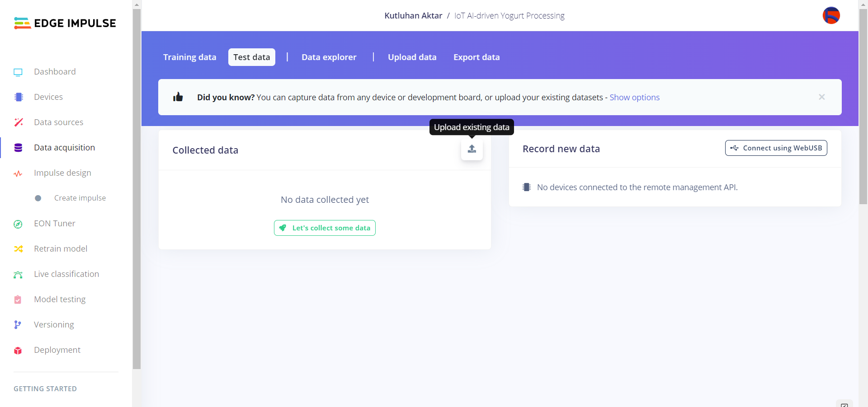Image resolution: width=868 pixels, height=407 pixels.
Task: Click the Connect using WebUSB button
Action: coord(776,148)
